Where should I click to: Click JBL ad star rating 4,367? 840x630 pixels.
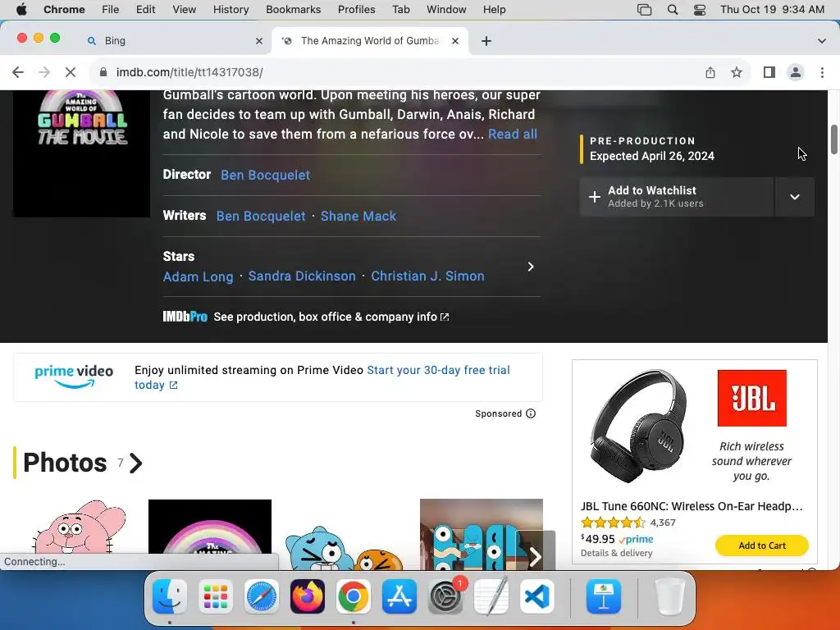[x=628, y=523]
